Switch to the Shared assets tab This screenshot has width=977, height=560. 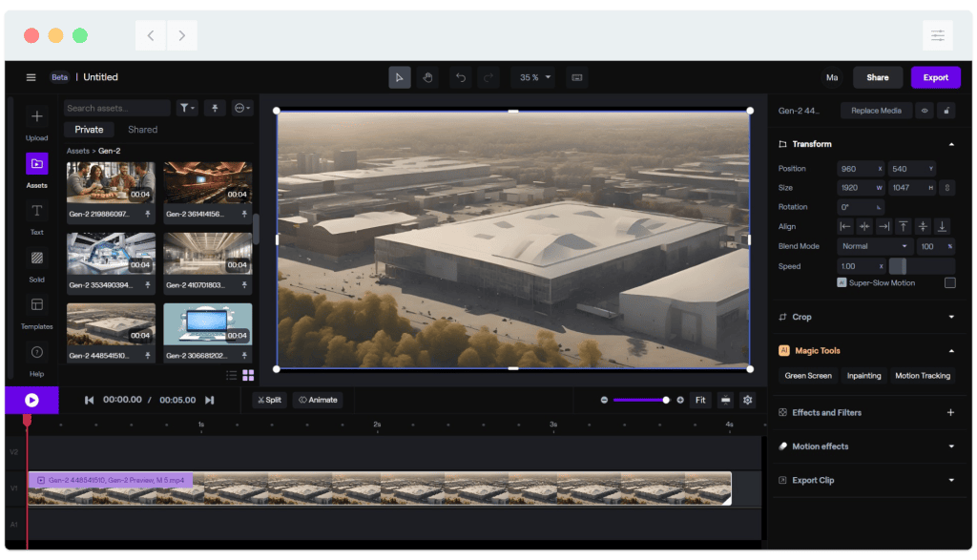(142, 129)
